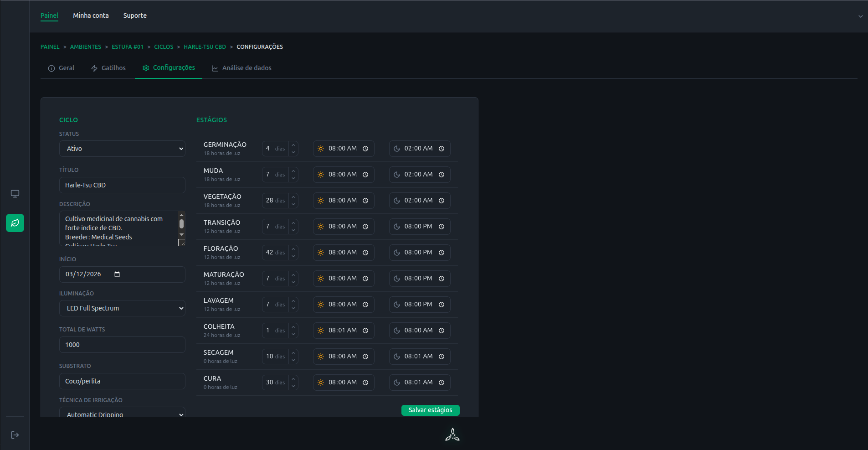Decrease Floração days with down arrow
868x450 pixels.
[x=293, y=256]
